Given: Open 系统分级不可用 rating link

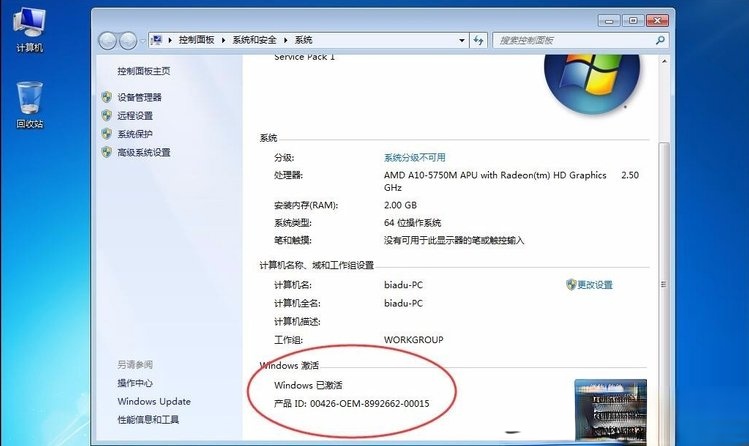Looking at the screenshot, I should (x=415, y=158).
